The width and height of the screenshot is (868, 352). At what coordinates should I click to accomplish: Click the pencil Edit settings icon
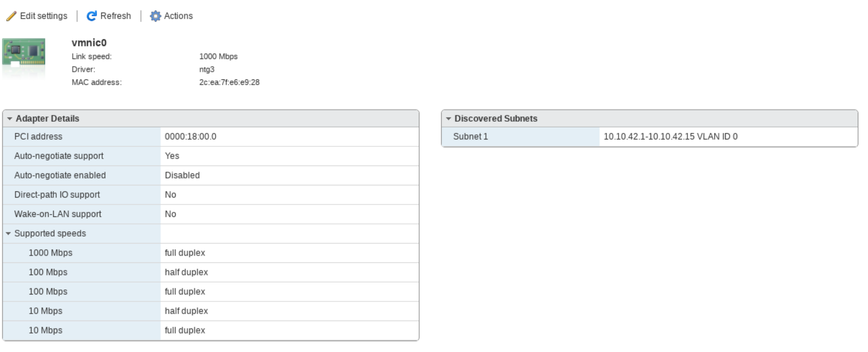point(11,16)
